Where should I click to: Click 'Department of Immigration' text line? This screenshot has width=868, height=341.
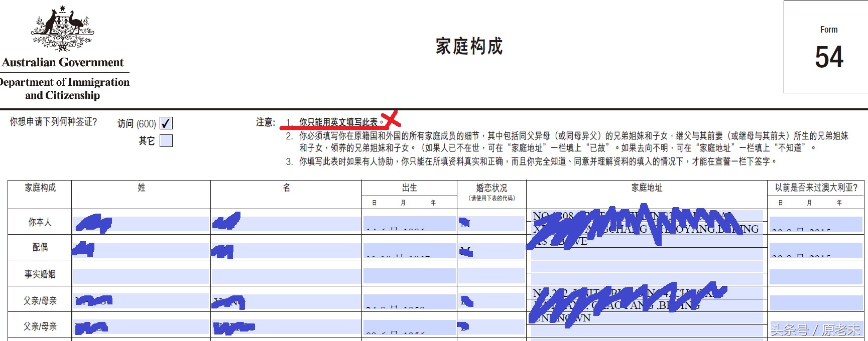(x=65, y=82)
